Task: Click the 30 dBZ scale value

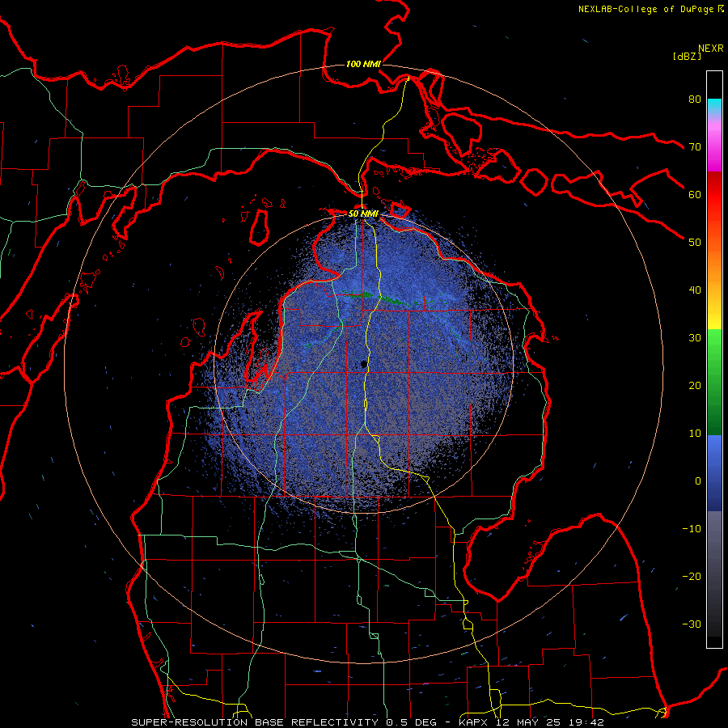Action: (695, 338)
